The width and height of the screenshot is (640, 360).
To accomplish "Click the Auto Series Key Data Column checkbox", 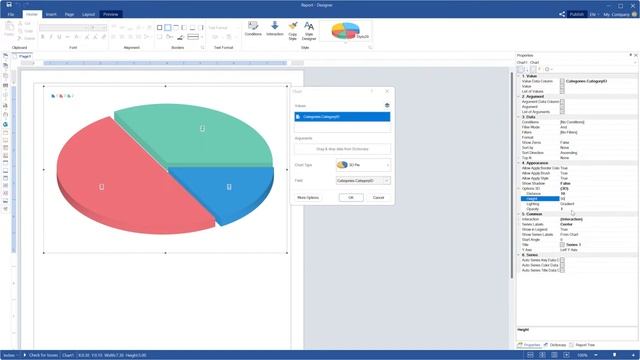I will tap(562, 260).
